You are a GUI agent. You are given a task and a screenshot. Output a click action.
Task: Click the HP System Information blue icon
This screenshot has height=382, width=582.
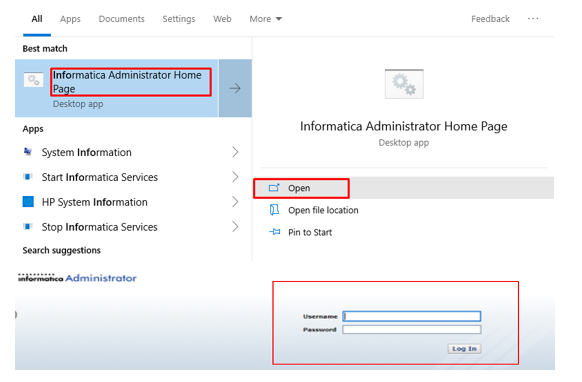coord(28,202)
